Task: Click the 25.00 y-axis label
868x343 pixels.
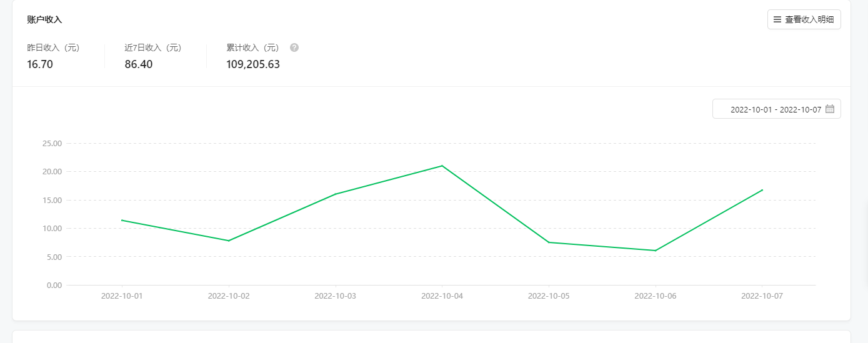Action: 52,144
